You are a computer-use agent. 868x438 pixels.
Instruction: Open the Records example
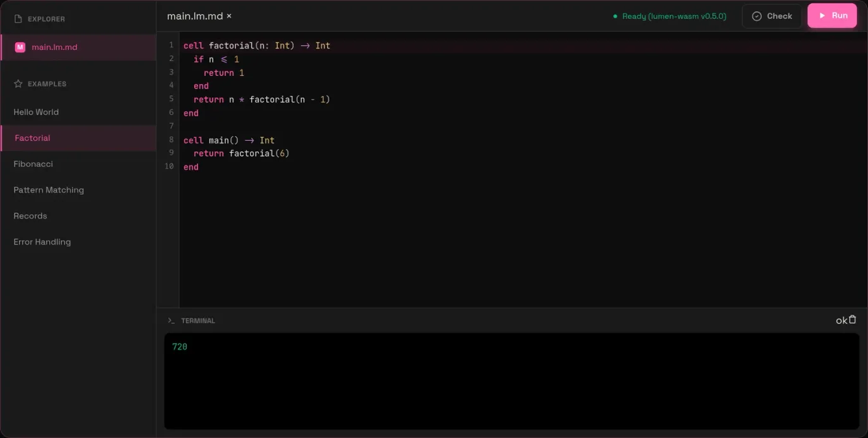pos(78,216)
